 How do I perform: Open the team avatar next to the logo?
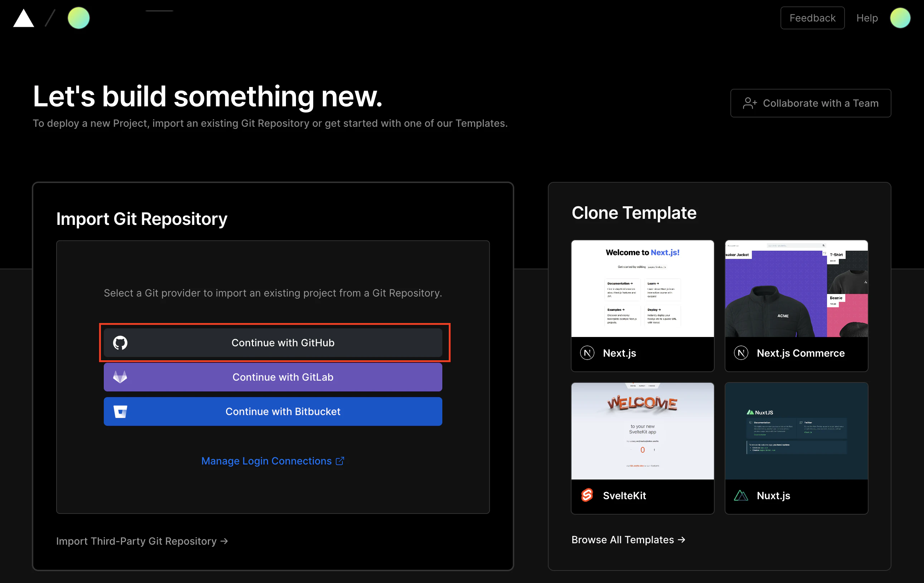tap(79, 18)
